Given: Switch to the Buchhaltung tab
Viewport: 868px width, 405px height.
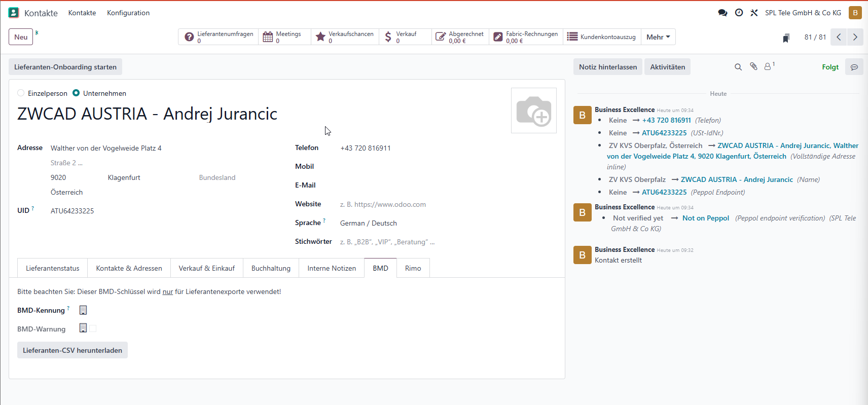Looking at the screenshot, I should (271, 268).
